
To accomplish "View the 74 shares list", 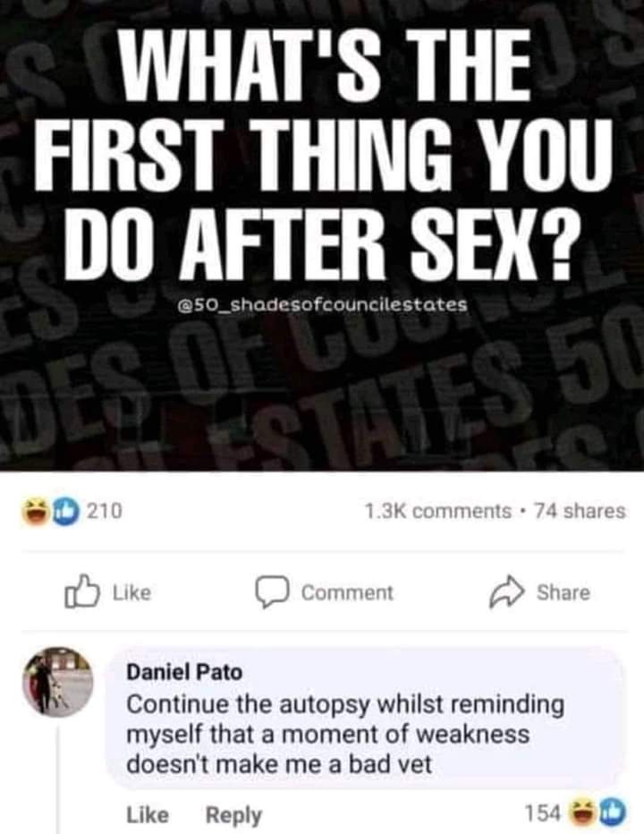I will click(x=580, y=511).
